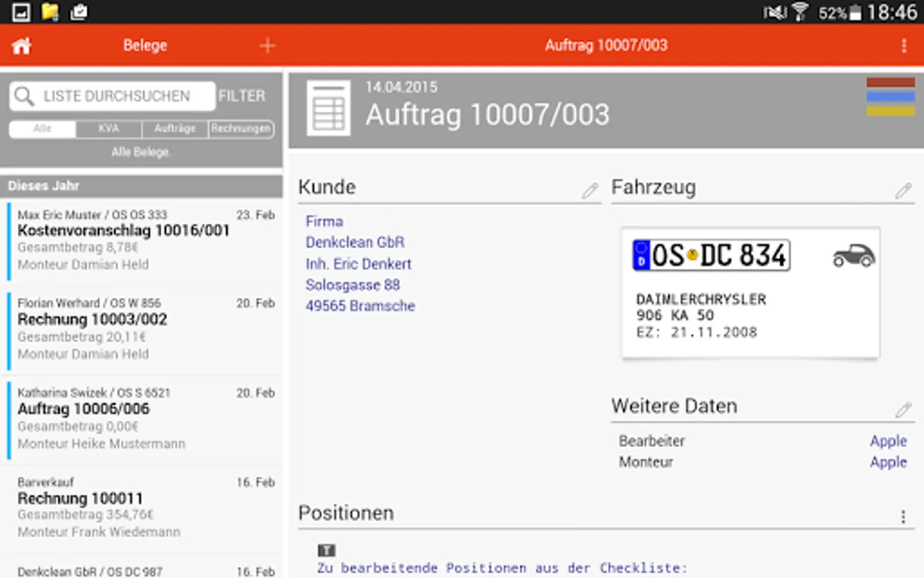The image size is (924, 578).
Task: Select the KVA filter tab
Action: pos(108,128)
